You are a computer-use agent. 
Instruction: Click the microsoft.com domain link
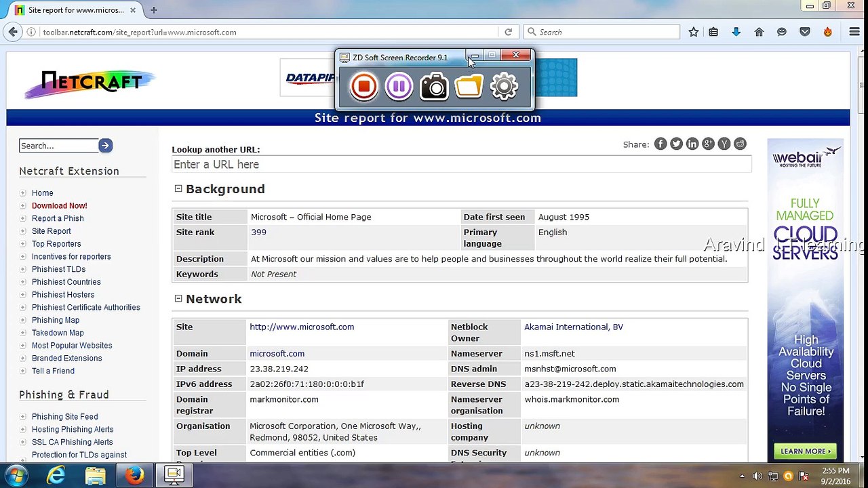tap(277, 353)
